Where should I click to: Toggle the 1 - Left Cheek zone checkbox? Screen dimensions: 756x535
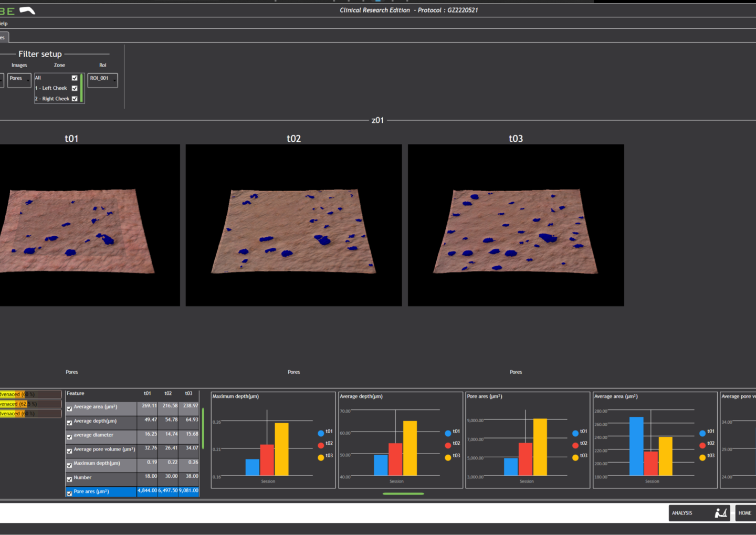[x=75, y=88]
